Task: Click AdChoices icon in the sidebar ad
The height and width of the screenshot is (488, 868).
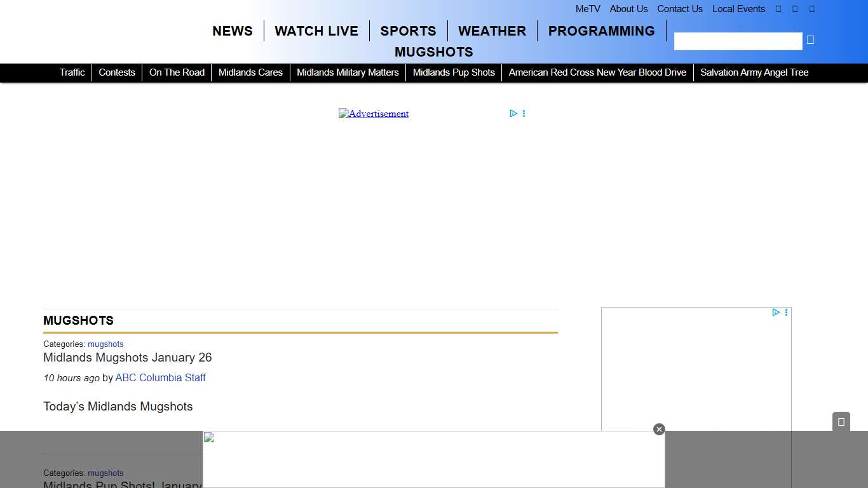Action: pyautogui.click(x=775, y=313)
